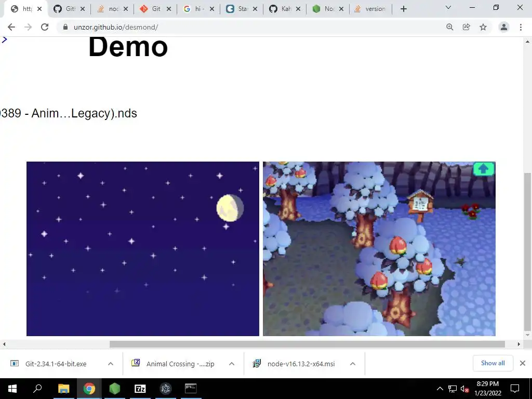Click the address bar URL

(116, 27)
